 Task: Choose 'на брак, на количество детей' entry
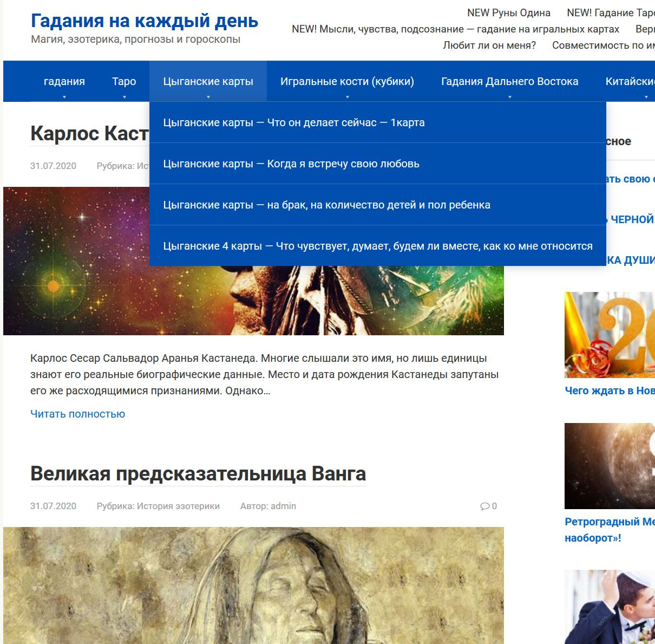(x=377, y=205)
